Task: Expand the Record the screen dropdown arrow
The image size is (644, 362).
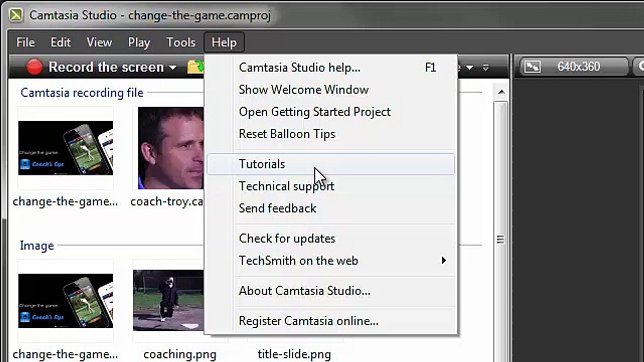Action: [x=173, y=68]
